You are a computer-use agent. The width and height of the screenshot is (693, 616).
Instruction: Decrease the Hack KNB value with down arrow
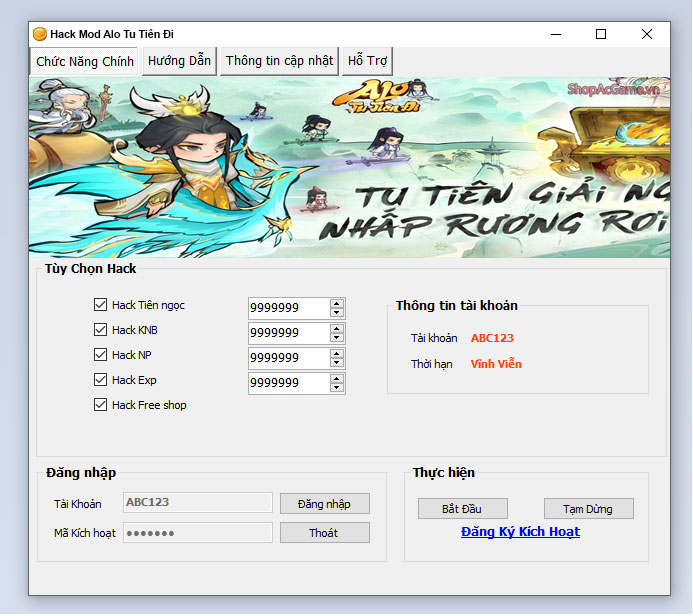pos(337,338)
